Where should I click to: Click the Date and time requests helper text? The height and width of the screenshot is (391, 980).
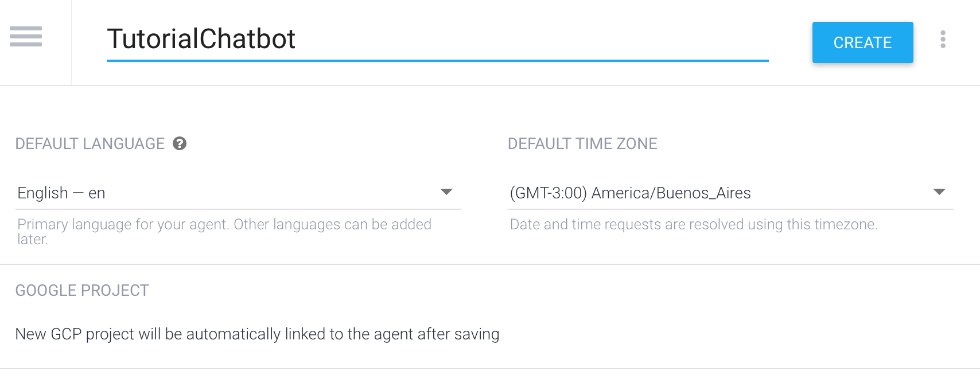(694, 224)
